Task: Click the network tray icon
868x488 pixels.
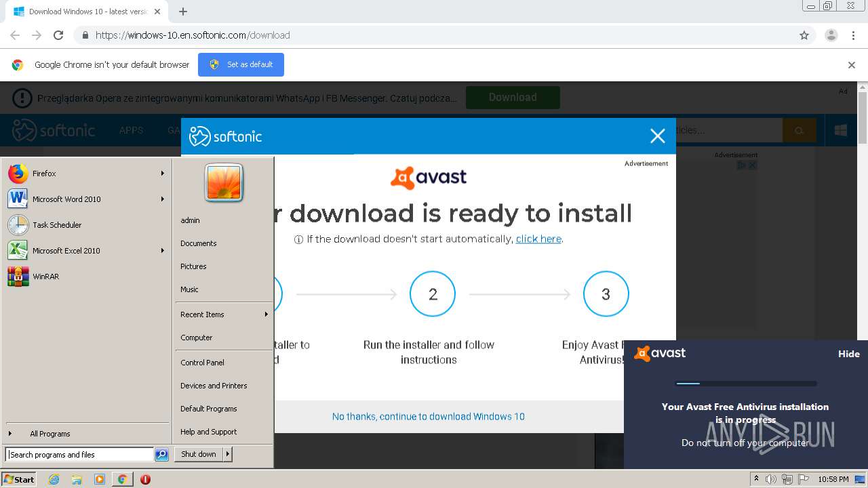Action: click(x=787, y=479)
